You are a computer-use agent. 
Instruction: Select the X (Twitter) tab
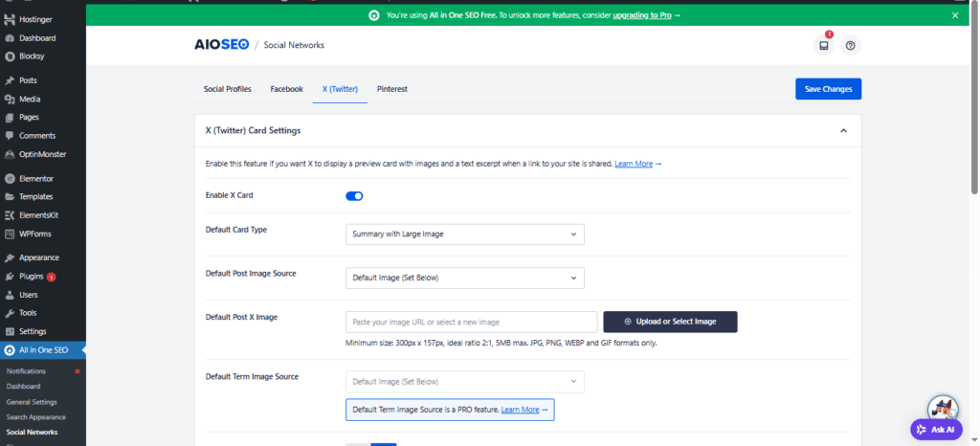(340, 89)
